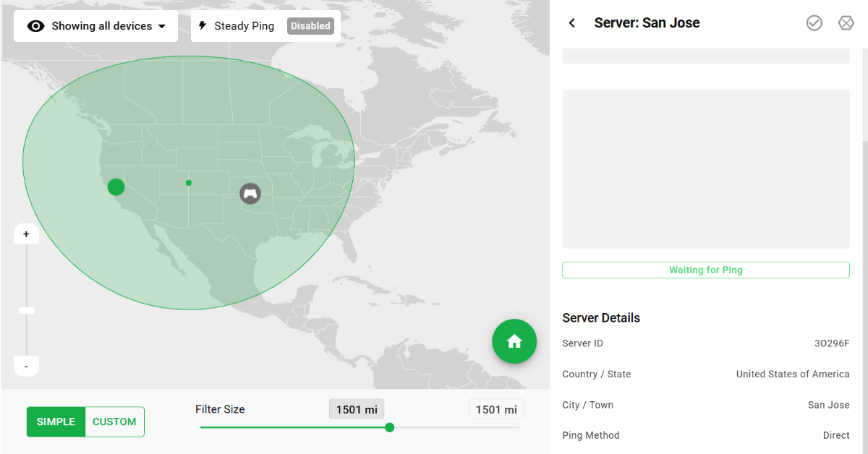Select the game controller device marker
The image size is (868, 454).
tap(250, 193)
